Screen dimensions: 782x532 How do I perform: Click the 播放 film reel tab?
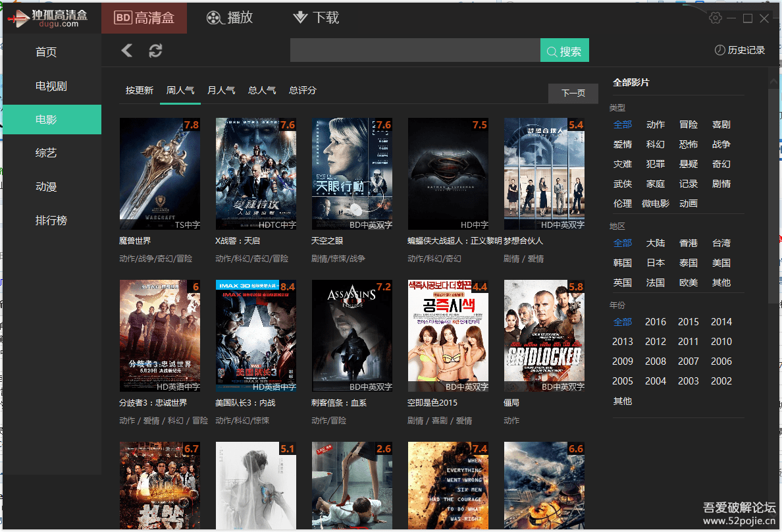(230, 18)
